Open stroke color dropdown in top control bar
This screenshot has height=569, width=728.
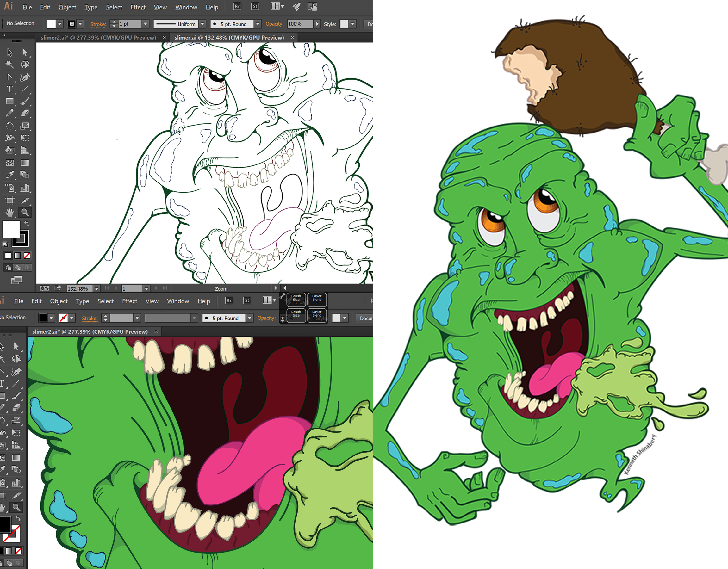pos(80,24)
